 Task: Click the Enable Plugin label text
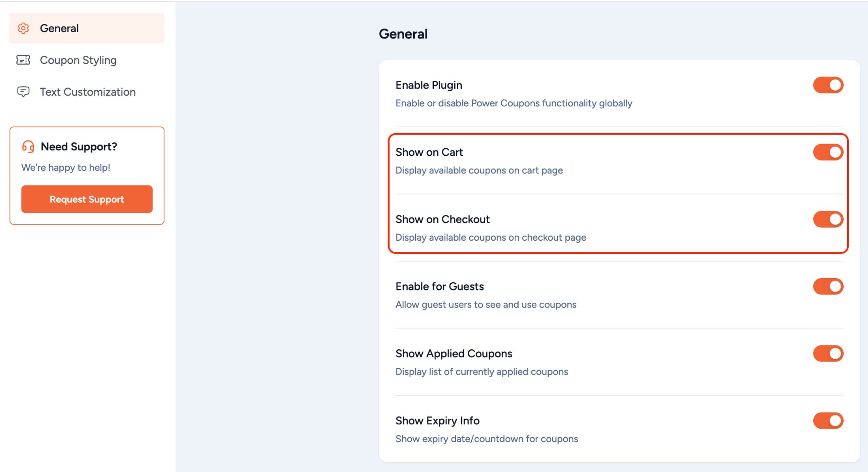point(429,85)
